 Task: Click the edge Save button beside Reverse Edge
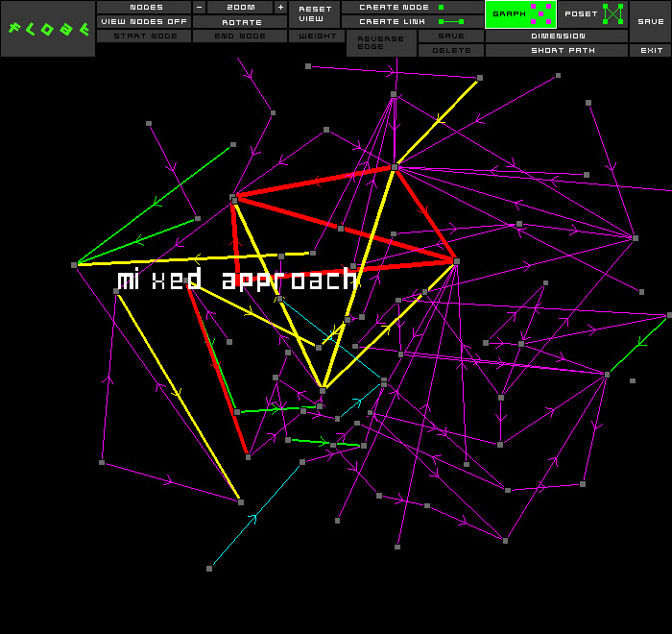click(451, 37)
